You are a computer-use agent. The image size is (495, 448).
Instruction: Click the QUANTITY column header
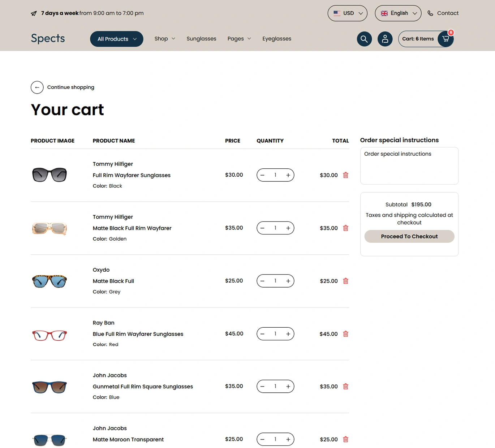(x=270, y=141)
